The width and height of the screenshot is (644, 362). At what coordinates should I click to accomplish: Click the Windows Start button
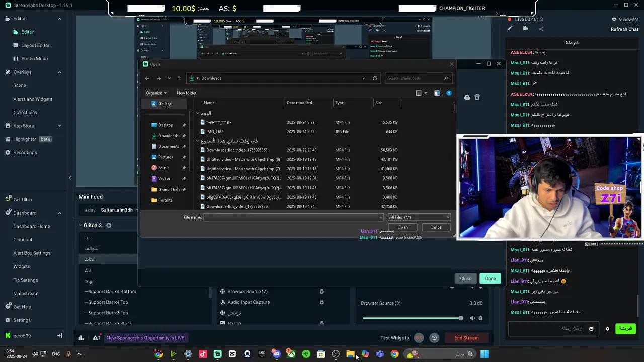(484, 354)
